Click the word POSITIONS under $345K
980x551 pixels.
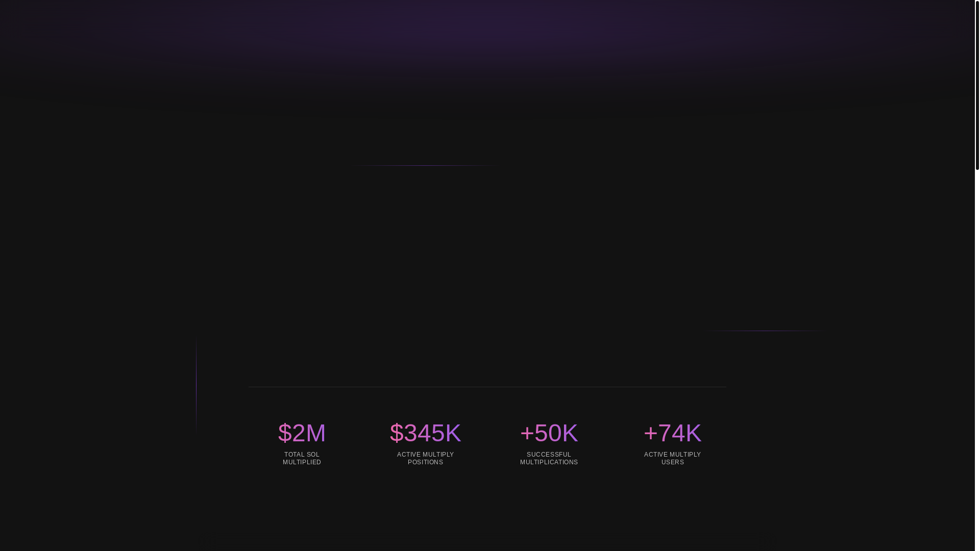(425, 462)
